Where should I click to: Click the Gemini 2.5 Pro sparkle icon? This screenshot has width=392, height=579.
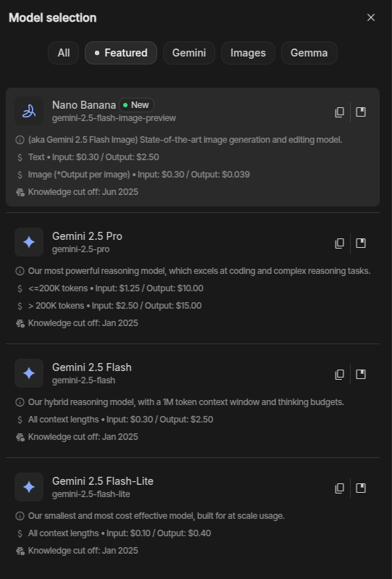(x=29, y=242)
